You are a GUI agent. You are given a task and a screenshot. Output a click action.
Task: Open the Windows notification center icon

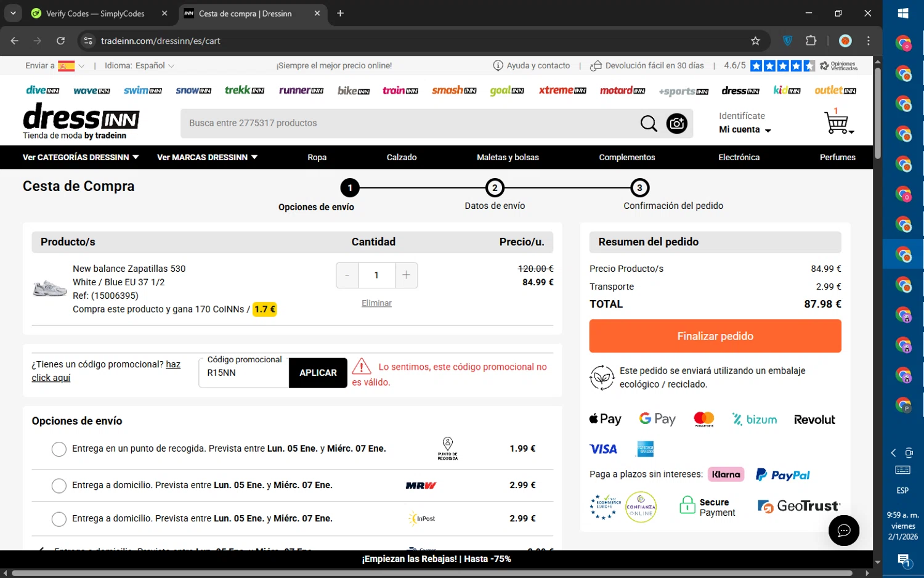pos(904,560)
